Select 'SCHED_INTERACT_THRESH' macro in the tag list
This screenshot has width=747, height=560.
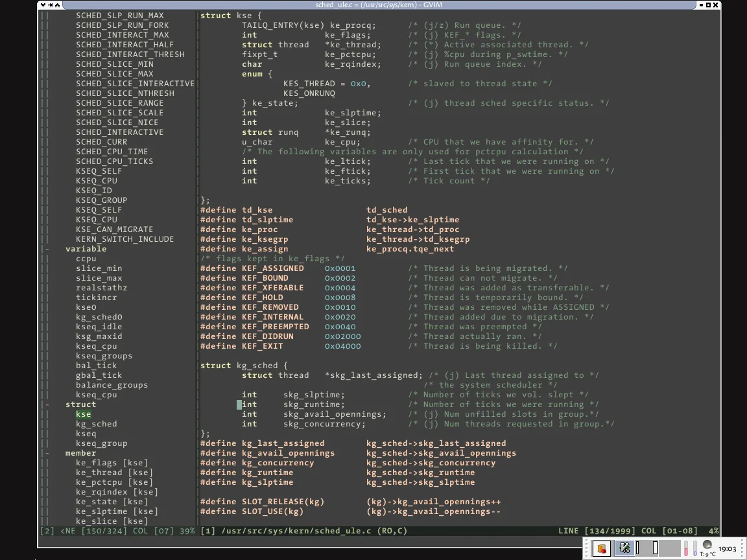[x=130, y=54]
